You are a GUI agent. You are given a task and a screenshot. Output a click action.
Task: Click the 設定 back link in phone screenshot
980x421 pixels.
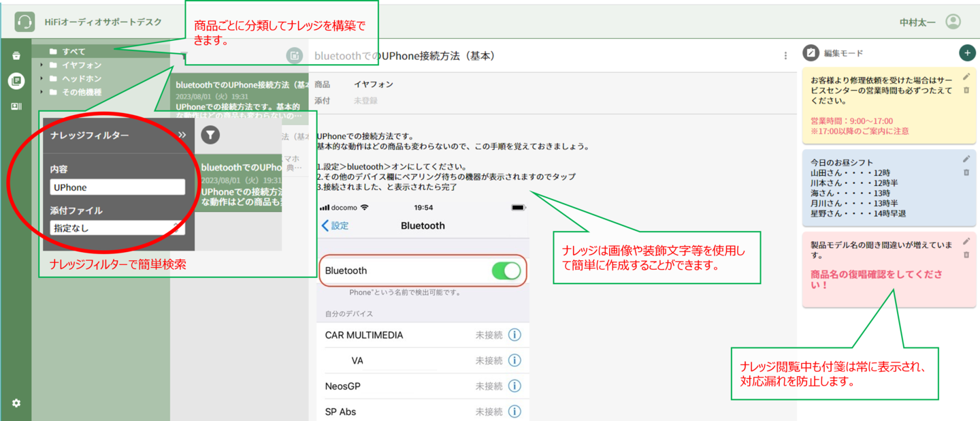point(335,225)
